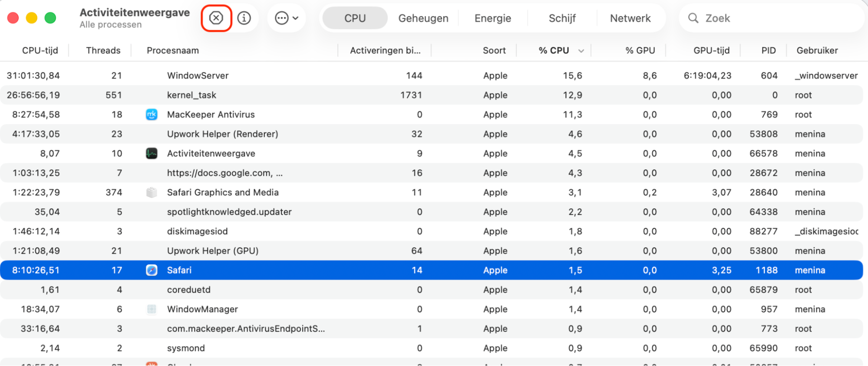868x366 pixels.
Task: Click the Safari Graphics and Media icon
Action: pos(152,192)
